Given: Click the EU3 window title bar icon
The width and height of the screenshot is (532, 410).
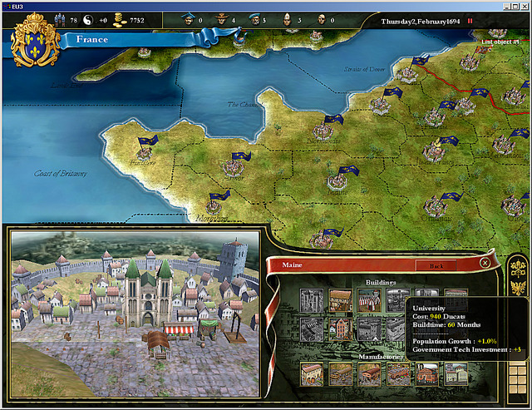Looking at the screenshot, I should tap(5, 5).
